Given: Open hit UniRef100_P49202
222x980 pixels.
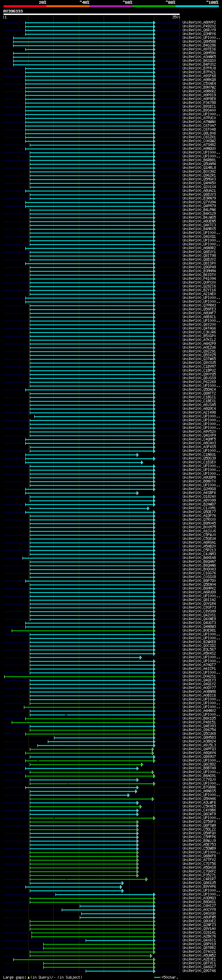Looking at the screenshot, I should click(199, 26).
